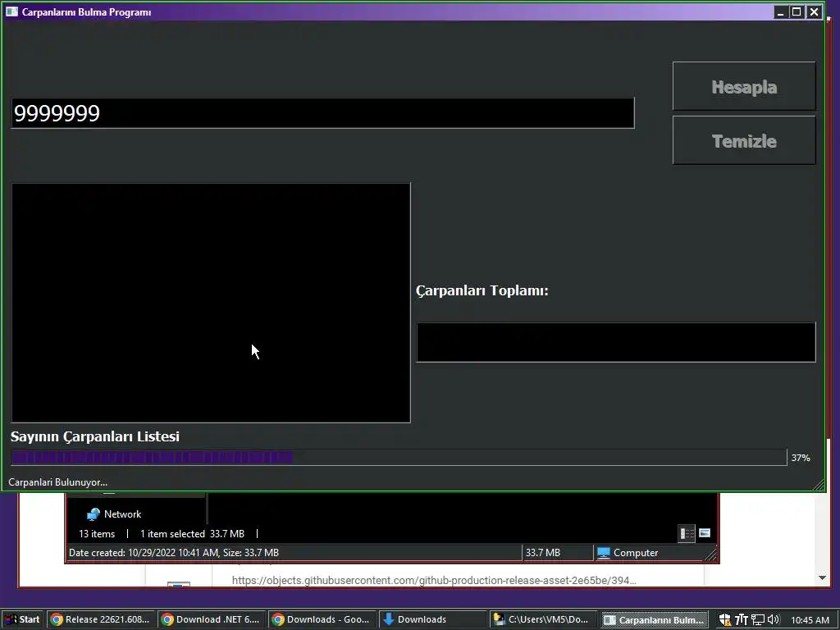Switch Explorer to large icons view

[705, 533]
